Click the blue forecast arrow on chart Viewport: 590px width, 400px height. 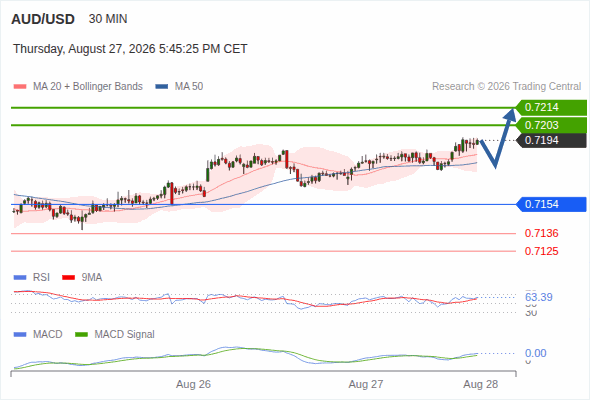[x=499, y=138]
